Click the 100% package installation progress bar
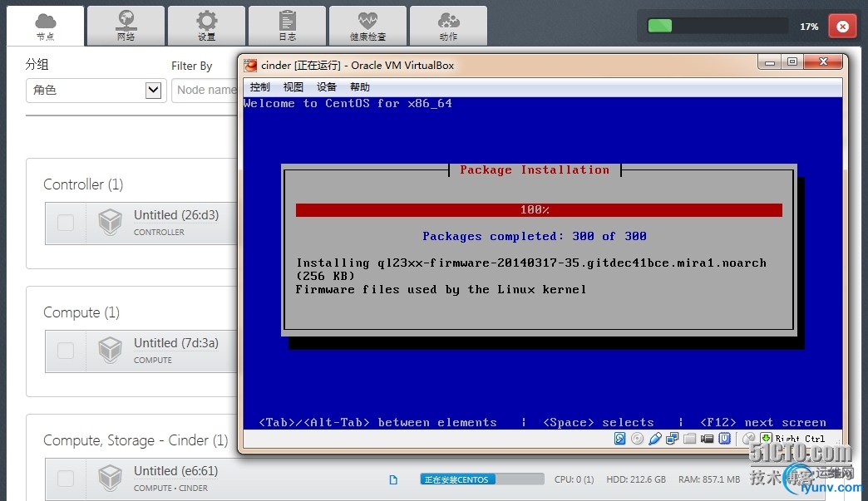The image size is (868, 501). coord(539,210)
